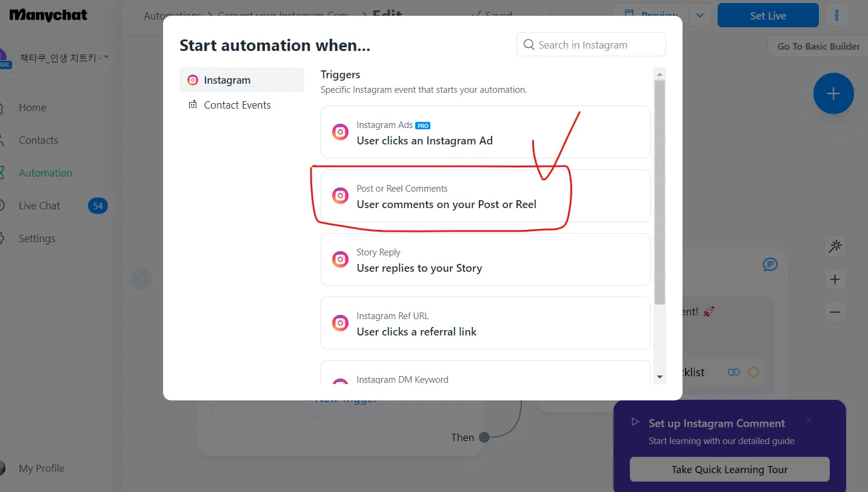Open Home in the left navigation
The height and width of the screenshot is (492, 868).
(x=32, y=107)
